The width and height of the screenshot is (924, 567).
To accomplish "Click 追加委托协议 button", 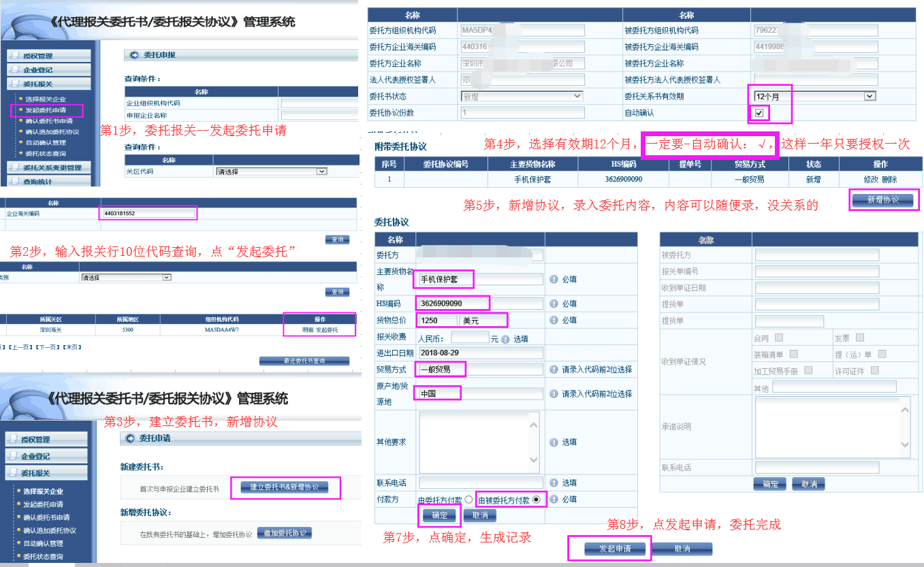I will [x=284, y=533].
